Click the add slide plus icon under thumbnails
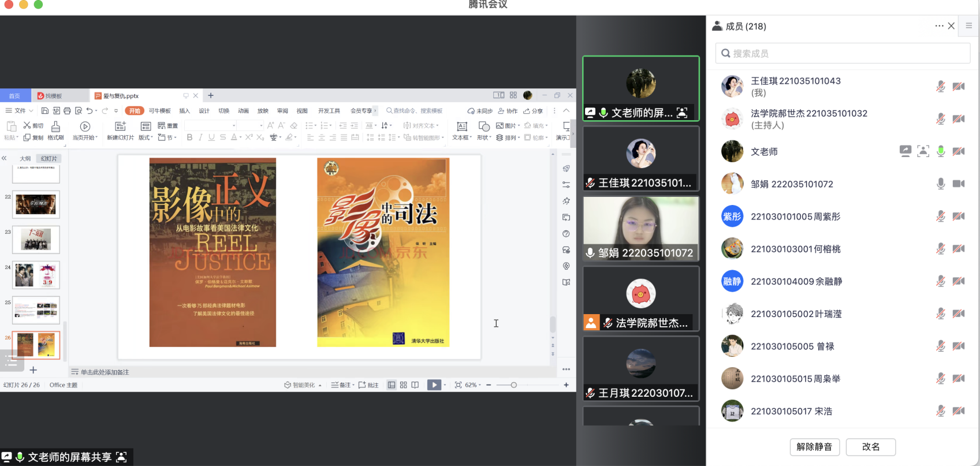The height and width of the screenshot is (466, 980). pyautogui.click(x=33, y=370)
